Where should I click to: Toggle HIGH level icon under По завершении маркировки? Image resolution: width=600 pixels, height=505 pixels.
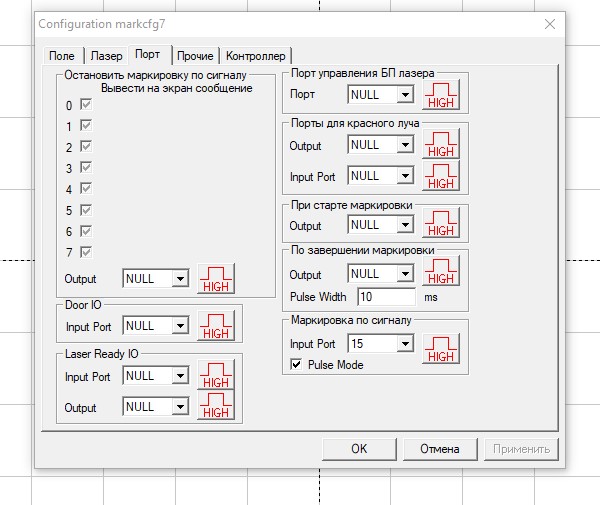click(441, 274)
